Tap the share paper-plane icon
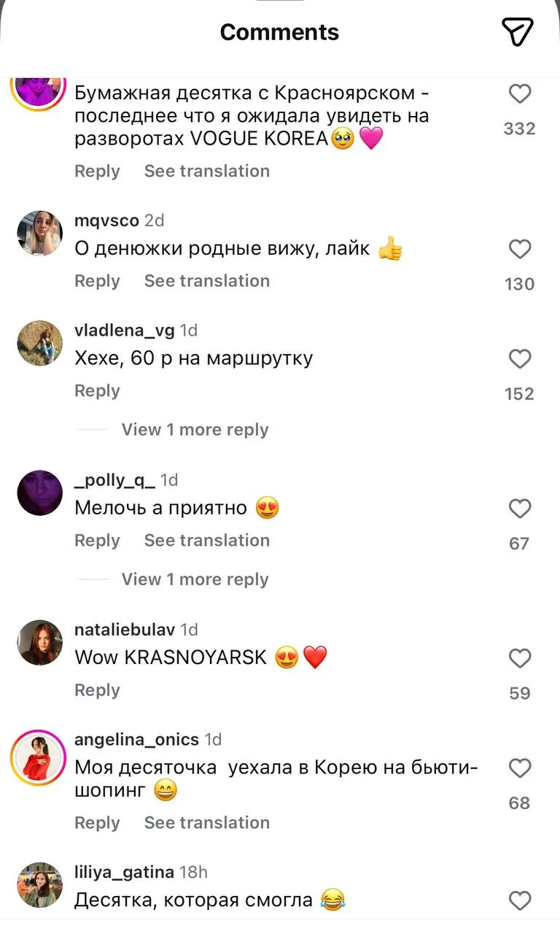 point(518,31)
